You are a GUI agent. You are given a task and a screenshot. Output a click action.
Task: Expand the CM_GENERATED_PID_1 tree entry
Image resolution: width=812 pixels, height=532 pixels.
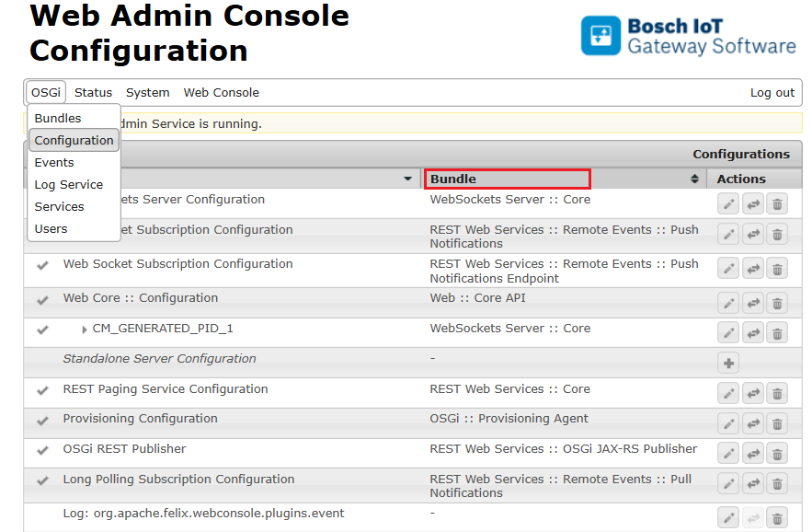coord(84,329)
